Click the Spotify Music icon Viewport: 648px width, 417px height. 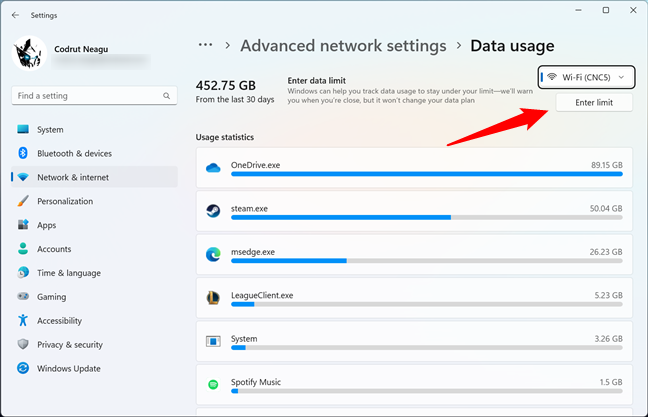point(213,385)
